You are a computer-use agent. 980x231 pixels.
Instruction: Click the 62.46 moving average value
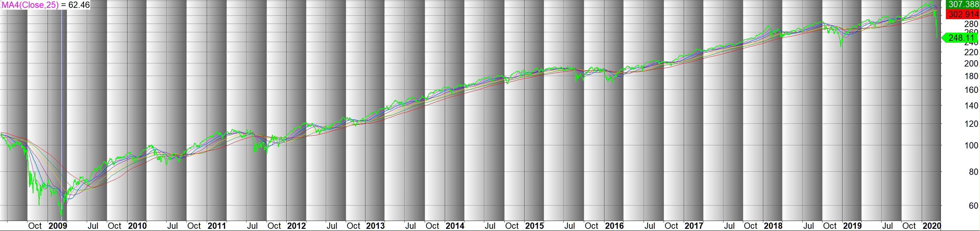click(x=79, y=5)
